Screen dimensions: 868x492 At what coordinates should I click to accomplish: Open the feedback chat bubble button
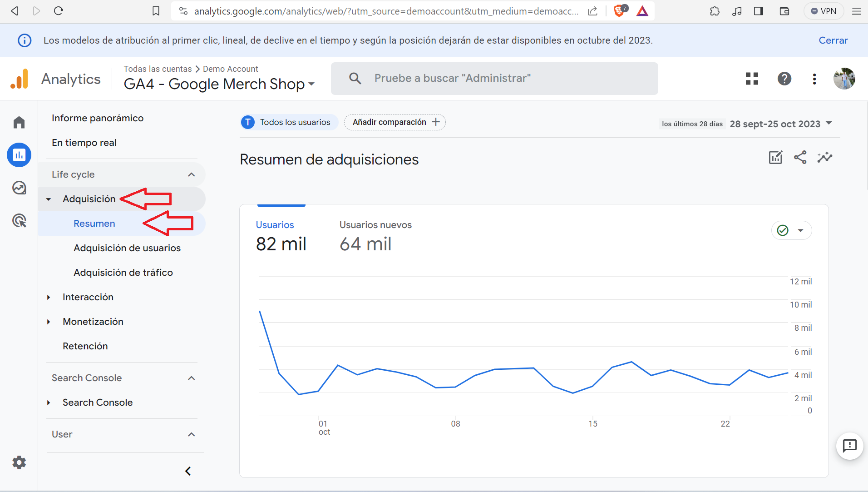pos(849,446)
